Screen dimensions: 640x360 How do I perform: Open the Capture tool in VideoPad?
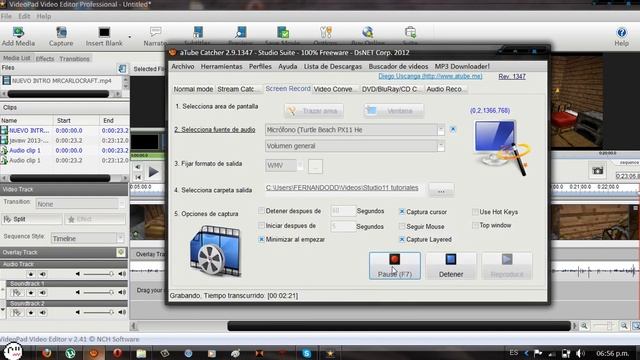pyautogui.click(x=61, y=36)
